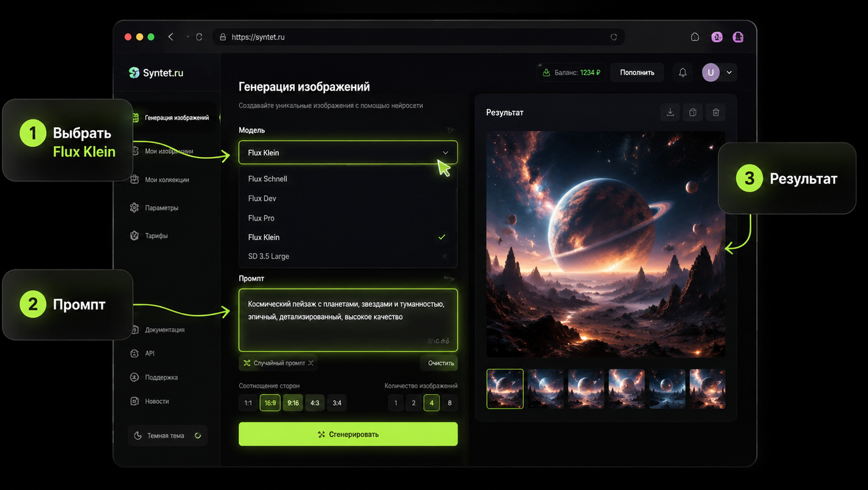Choose Flux Schnell from the model list
Viewport: 868px width, 490px height.
pos(348,179)
